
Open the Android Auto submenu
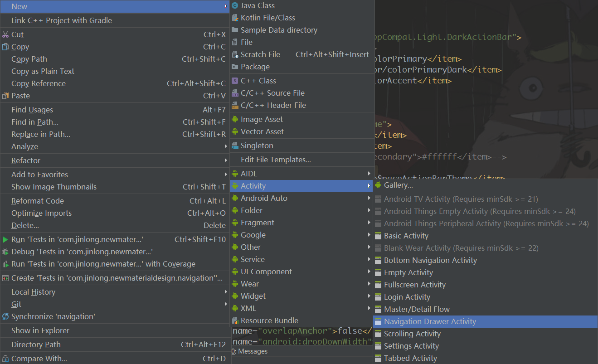tap(301, 198)
